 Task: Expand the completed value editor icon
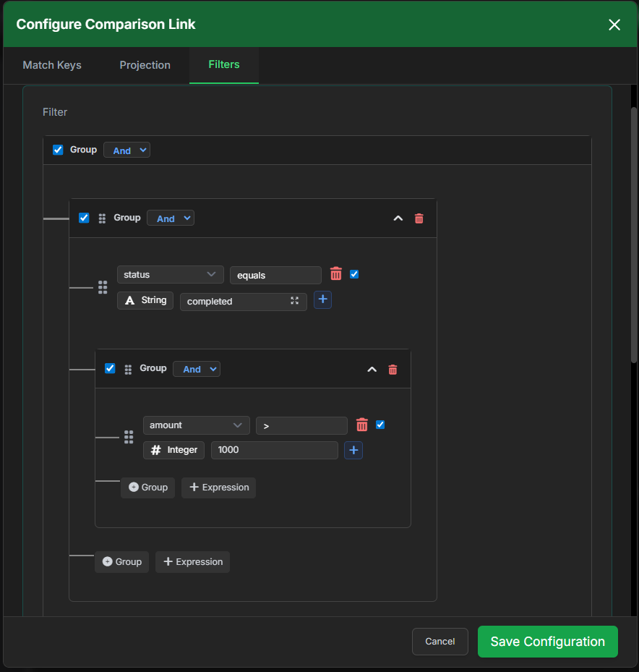tap(295, 300)
